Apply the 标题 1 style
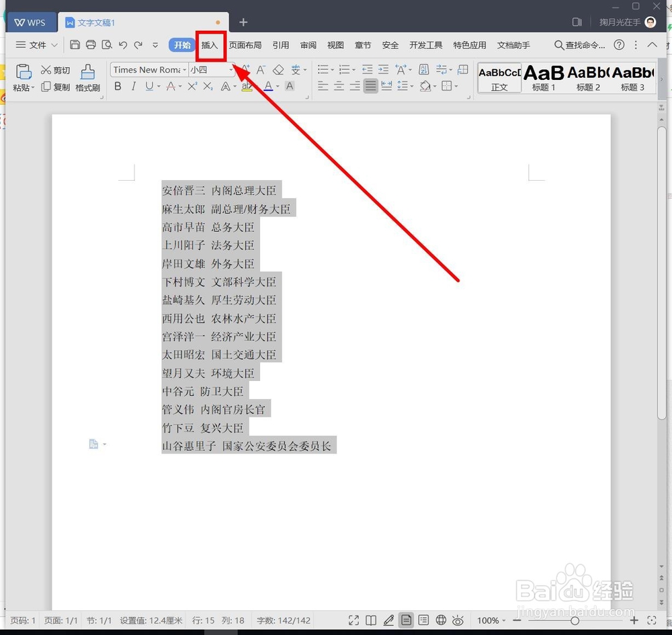 click(x=544, y=79)
